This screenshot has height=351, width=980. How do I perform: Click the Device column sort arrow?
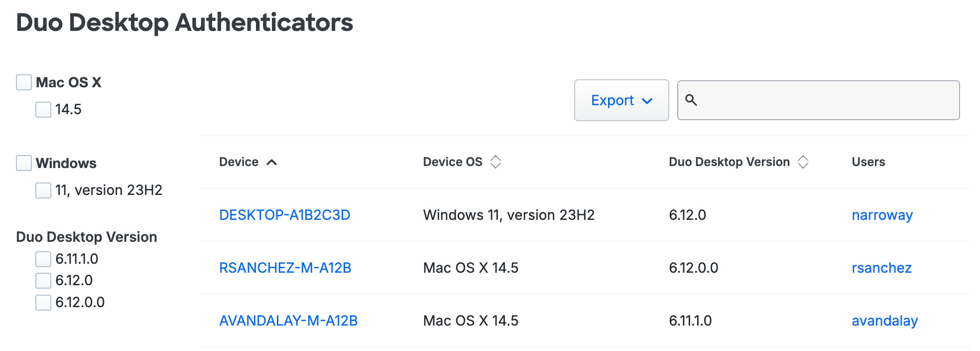[x=272, y=162]
